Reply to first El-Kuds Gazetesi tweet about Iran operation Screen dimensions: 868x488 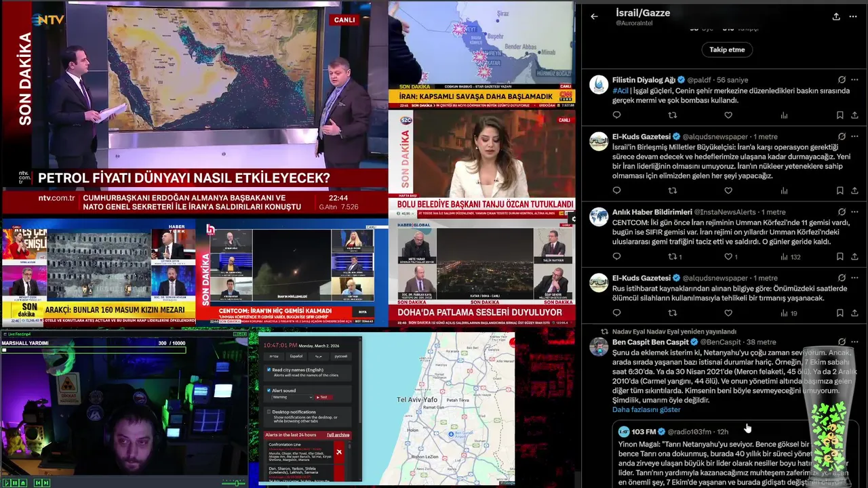[616, 190]
